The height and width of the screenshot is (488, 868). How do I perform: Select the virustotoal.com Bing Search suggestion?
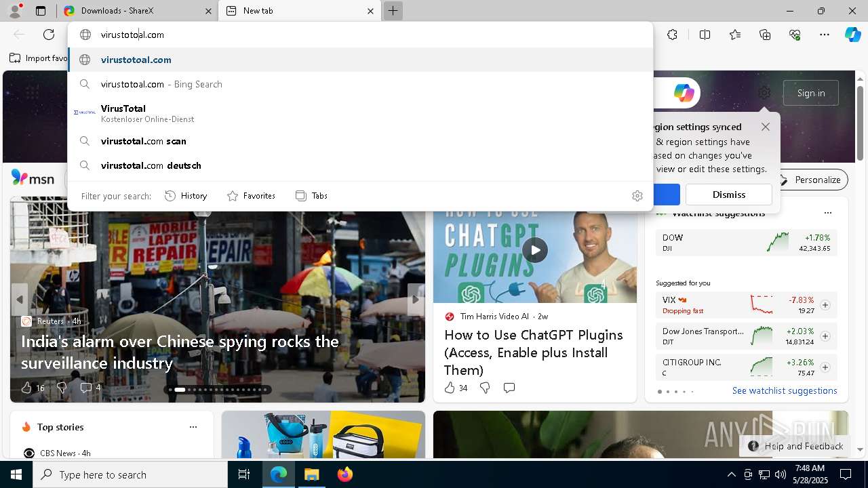coord(360,84)
